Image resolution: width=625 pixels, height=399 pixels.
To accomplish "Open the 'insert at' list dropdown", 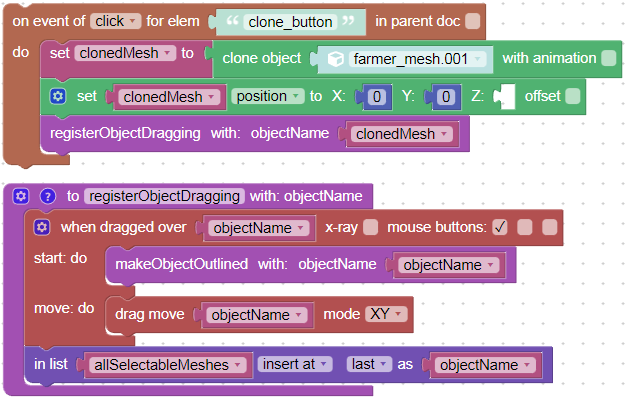I will tap(295, 364).
